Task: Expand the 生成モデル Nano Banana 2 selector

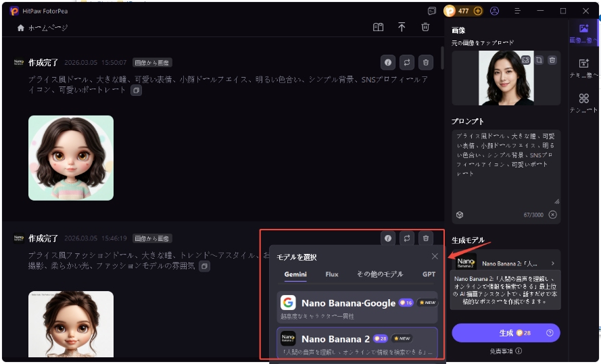Action: point(506,263)
